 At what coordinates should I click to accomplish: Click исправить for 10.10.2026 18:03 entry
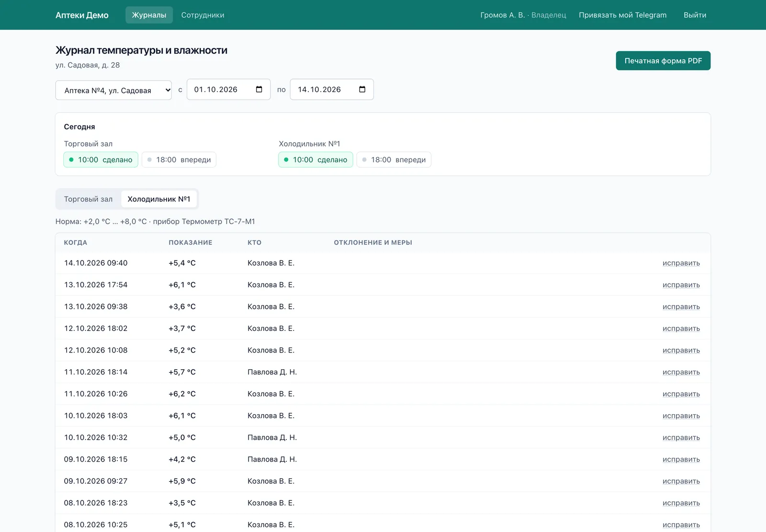pos(681,416)
